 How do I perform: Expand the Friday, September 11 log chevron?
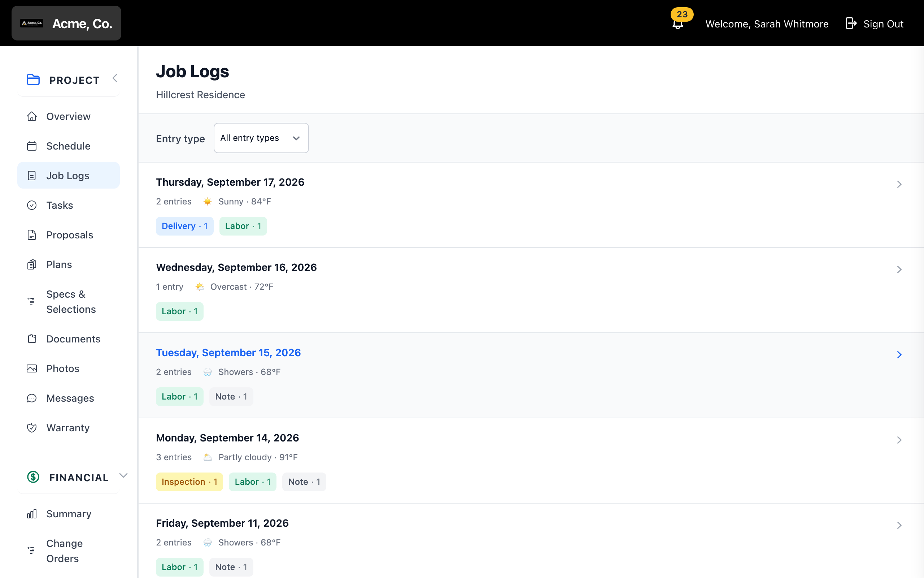coord(899,525)
